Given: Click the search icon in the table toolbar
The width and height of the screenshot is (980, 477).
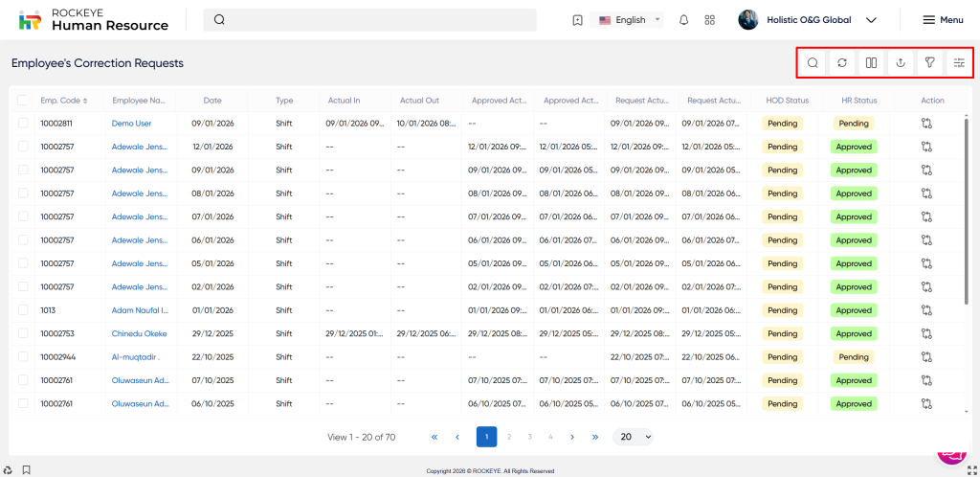Looking at the screenshot, I should (x=813, y=63).
